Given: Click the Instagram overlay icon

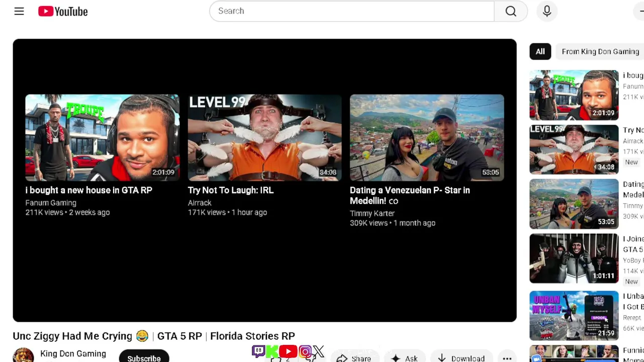Looking at the screenshot, I should coord(305,351).
